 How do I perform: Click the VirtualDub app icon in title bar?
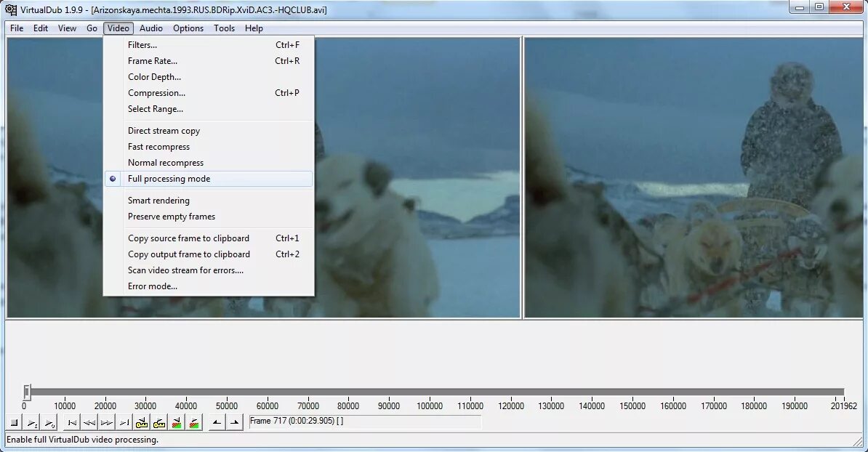point(10,9)
